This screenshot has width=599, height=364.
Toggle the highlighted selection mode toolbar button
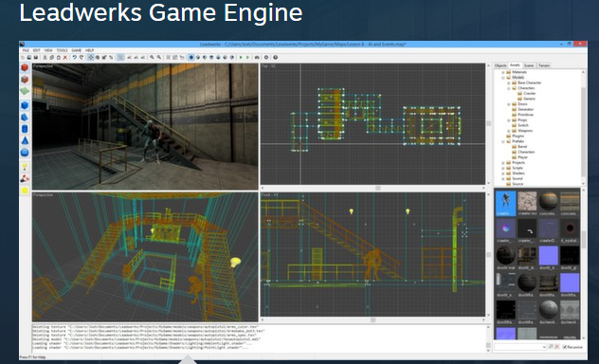[91, 57]
